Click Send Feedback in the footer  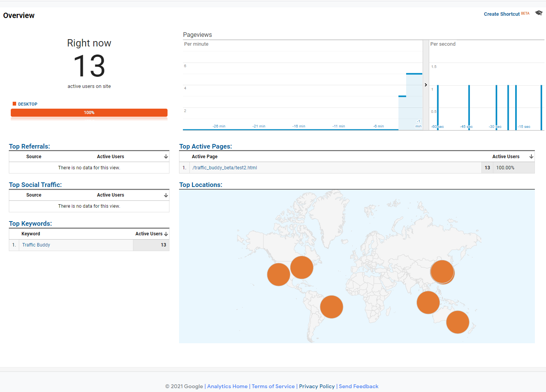(x=358, y=386)
